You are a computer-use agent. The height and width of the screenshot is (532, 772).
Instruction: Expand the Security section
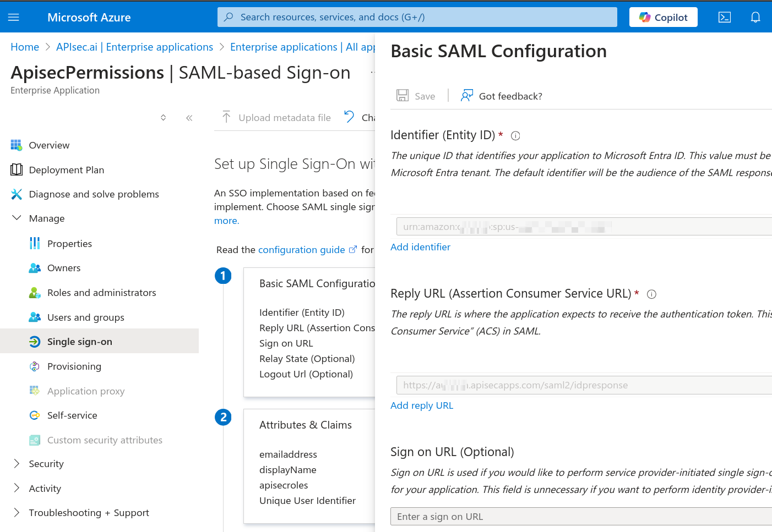tap(17, 464)
